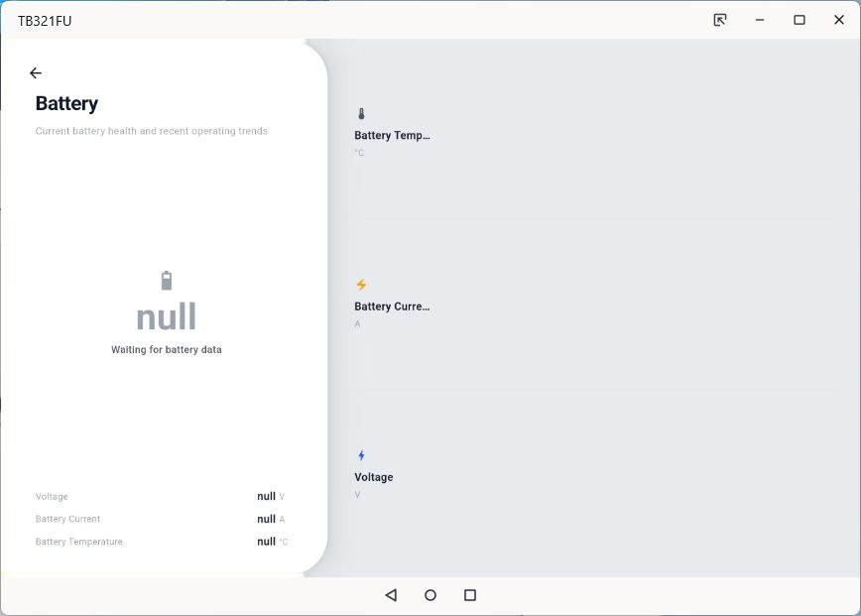Select the Battery Current null value
861x616 pixels.
266,519
